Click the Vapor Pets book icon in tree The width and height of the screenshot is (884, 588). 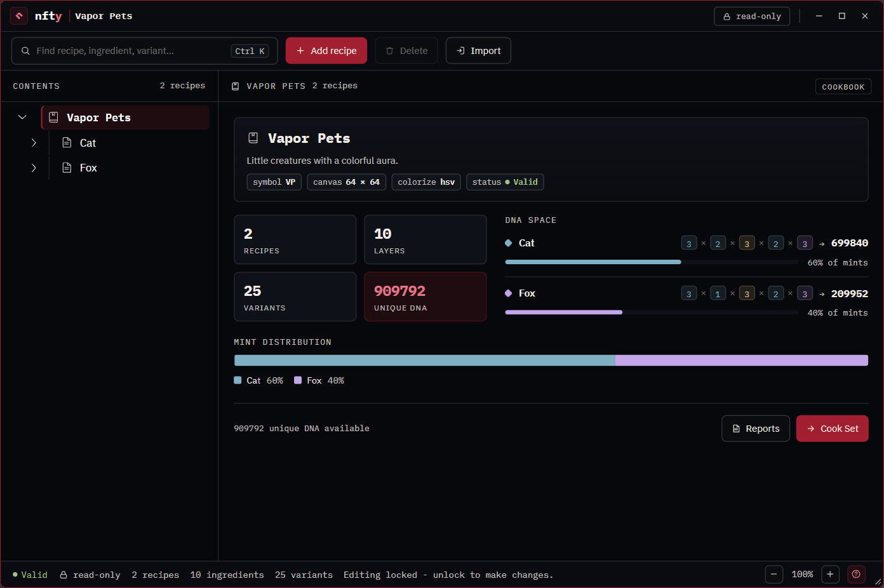click(53, 117)
